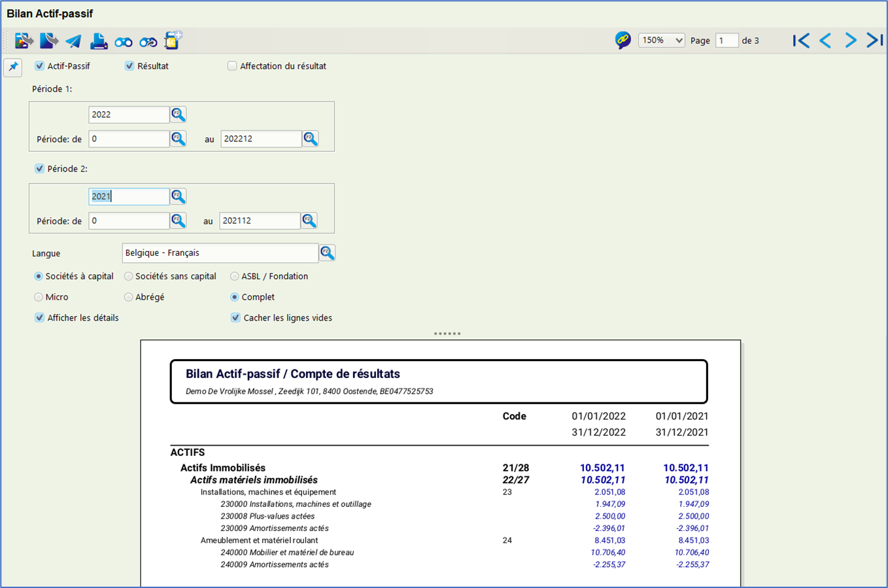Click Période 2 'de' field containing 0
888x588 pixels.
tap(129, 220)
